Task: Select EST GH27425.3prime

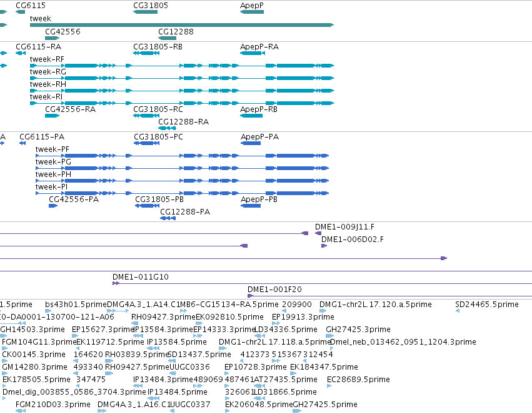Action: (x=330, y=336)
